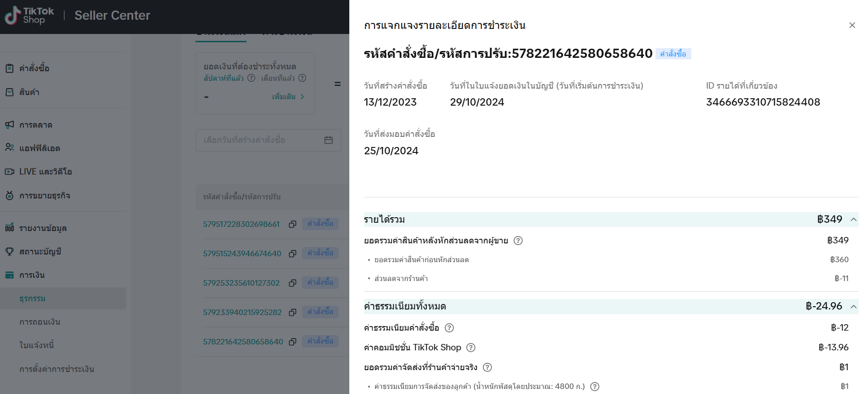Show help for ค่าคอมมิชชั่น TikTok Shop
868x394 pixels.
470,348
